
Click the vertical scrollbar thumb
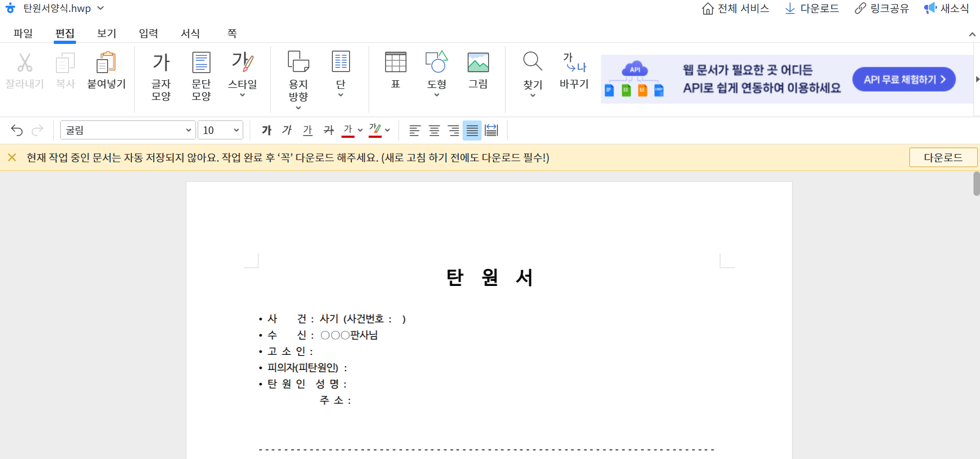(x=976, y=183)
